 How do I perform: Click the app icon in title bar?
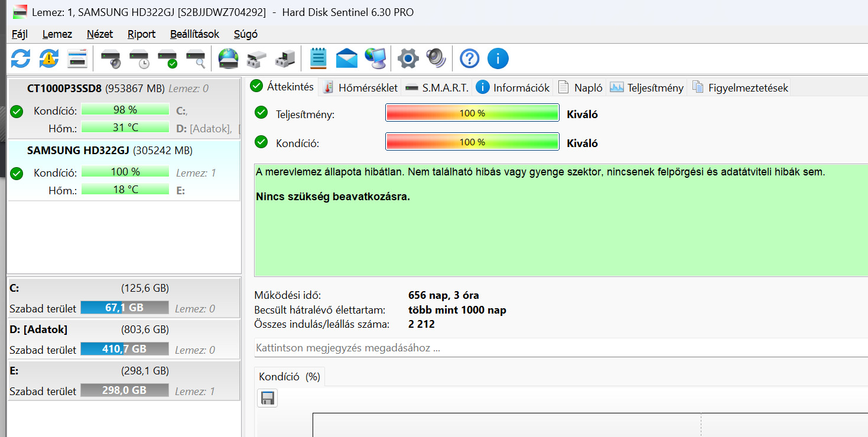[19, 12]
